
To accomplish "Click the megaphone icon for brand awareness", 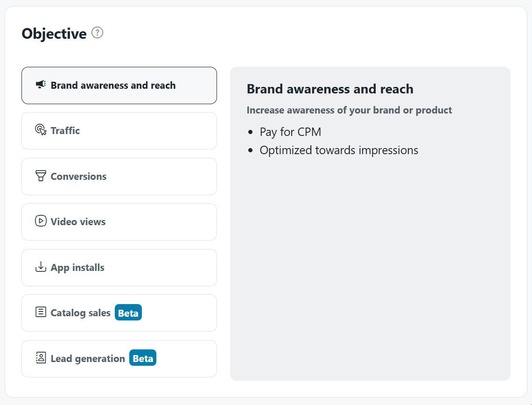I will tap(41, 85).
